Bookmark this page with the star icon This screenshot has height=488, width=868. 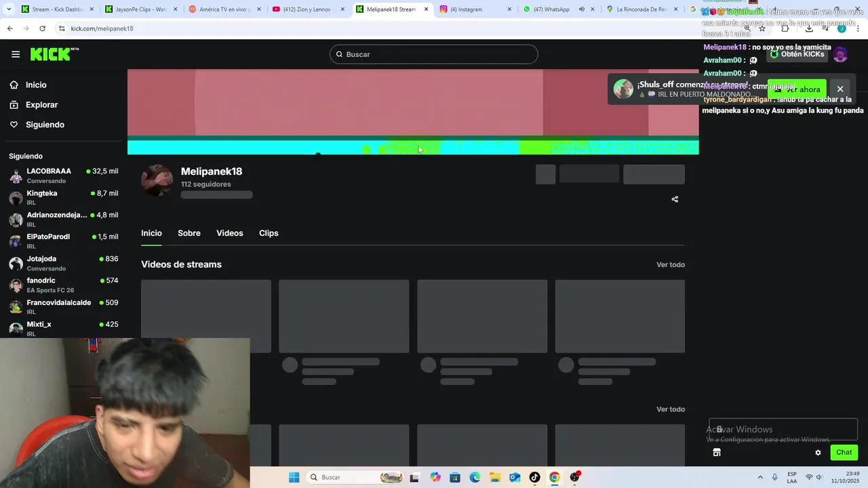coord(762,28)
